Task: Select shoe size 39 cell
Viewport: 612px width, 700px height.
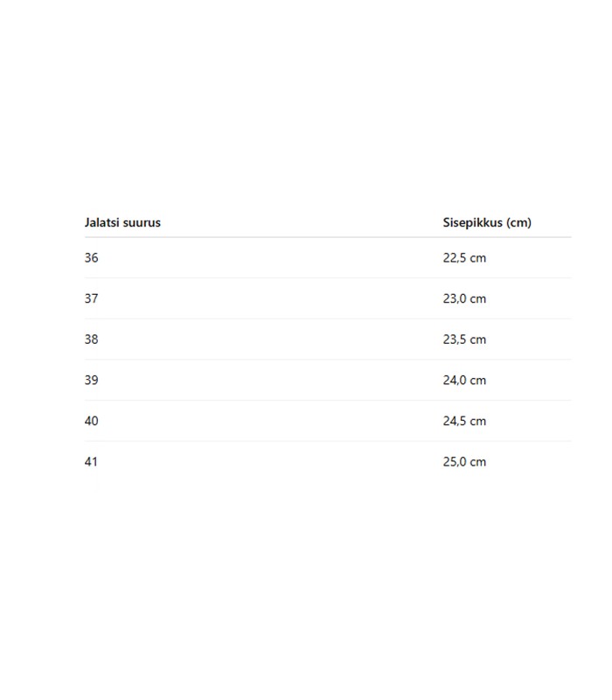Action: (92, 380)
